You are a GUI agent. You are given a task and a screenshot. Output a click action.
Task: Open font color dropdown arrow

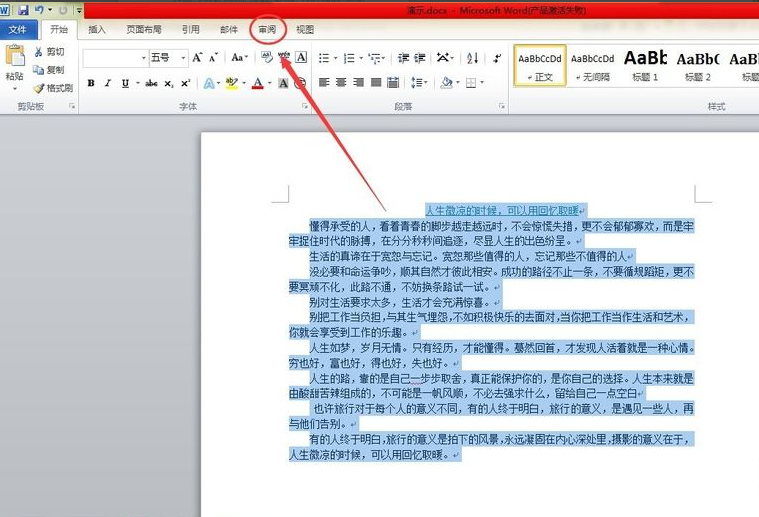(x=270, y=83)
